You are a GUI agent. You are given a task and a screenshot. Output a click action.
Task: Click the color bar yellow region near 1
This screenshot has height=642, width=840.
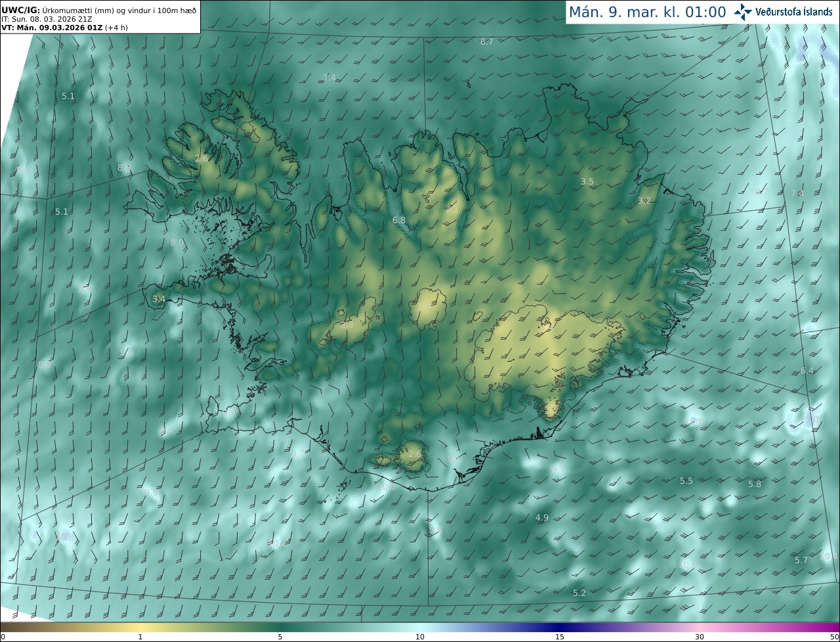[x=140, y=627]
